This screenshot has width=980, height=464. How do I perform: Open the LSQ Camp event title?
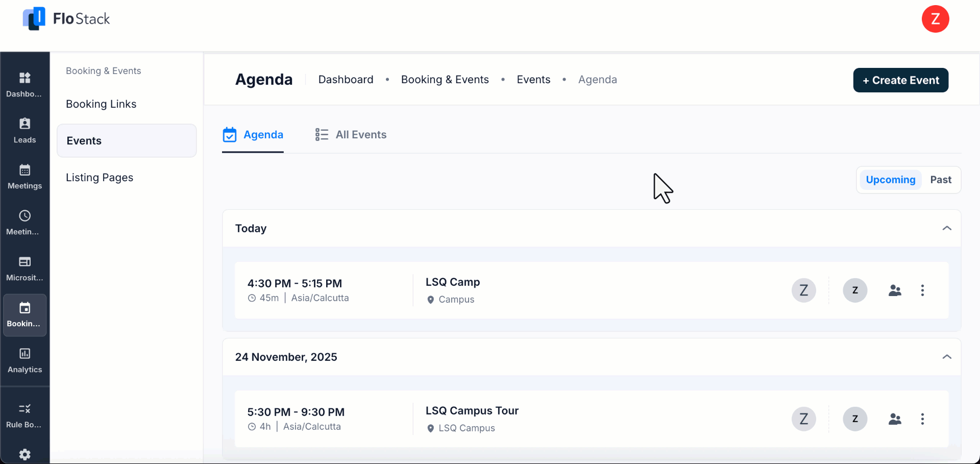[x=453, y=282]
